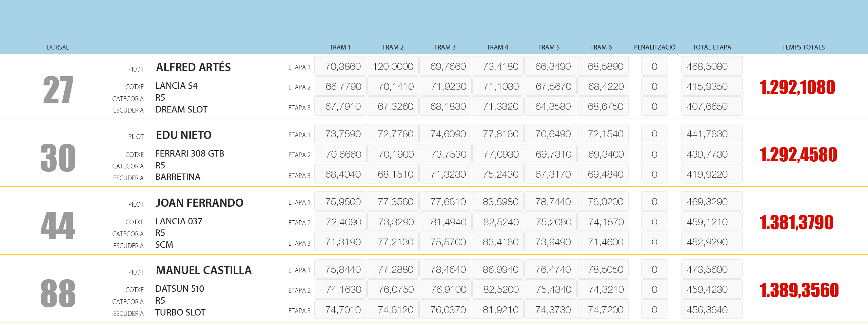The image size is (868, 325).
Task: Click the escuderia name DREAM SLOT
Action: [x=181, y=110]
